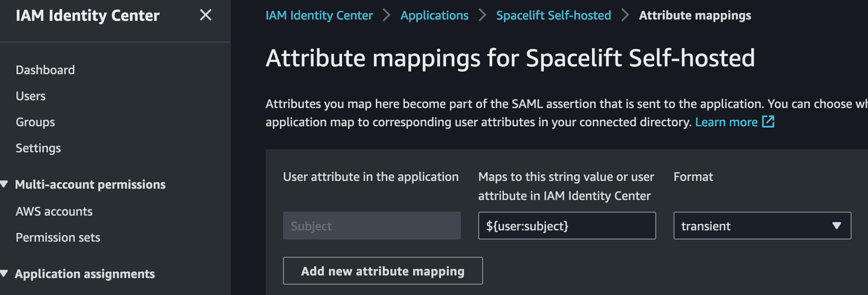The image size is (868, 295).
Task: Click the Attribute mappings breadcrumb text
Action: coord(695,15)
